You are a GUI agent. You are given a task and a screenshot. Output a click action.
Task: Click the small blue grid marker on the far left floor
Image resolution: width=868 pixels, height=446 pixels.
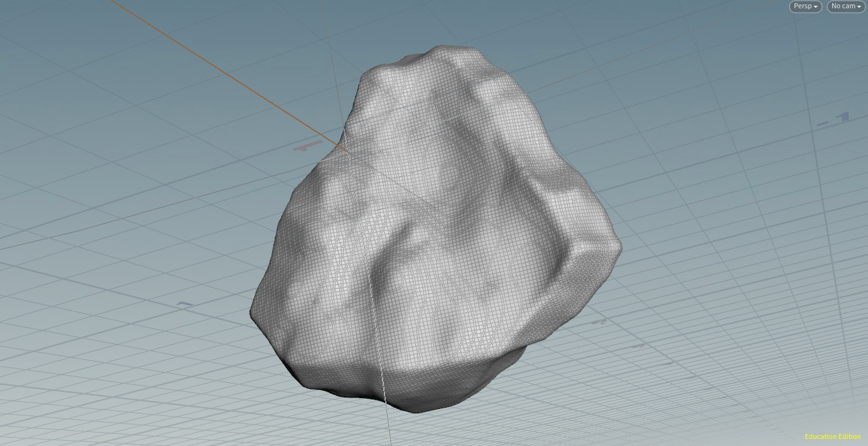click(185, 304)
